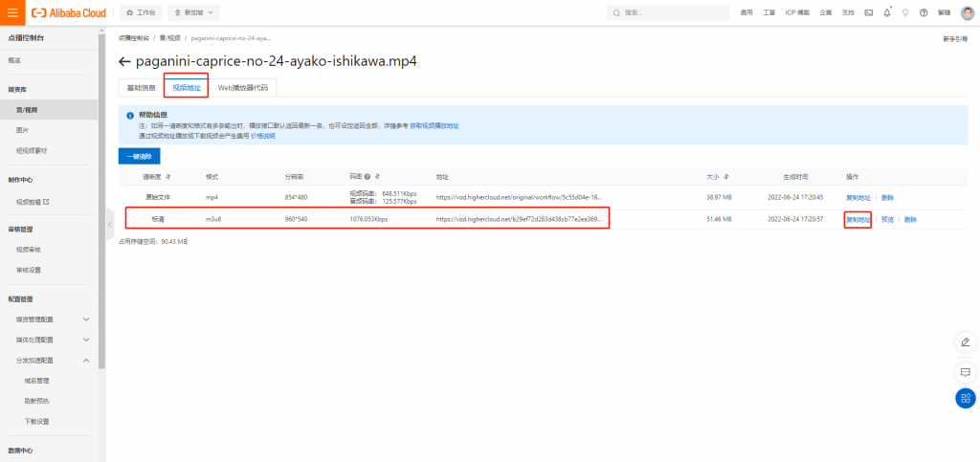This screenshot has height=462, width=980.
Task: Switch language via 繁體
Action: click(x=944, y=12)
